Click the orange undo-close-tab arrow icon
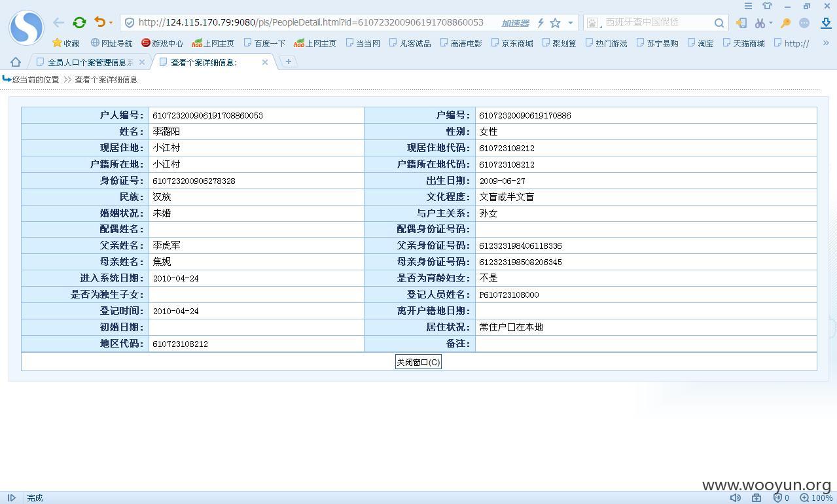 click(99, 22)
